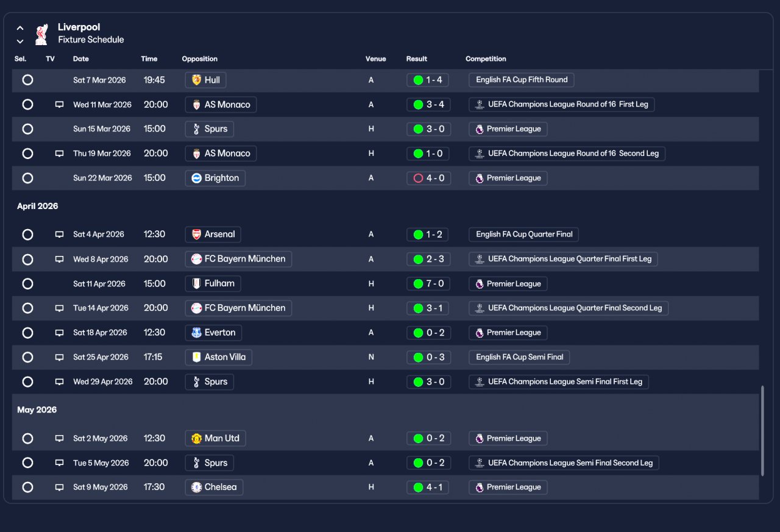Click the vertical scrollbar on the right
This screenshot has height=532, width=780.
pos(762,431)
